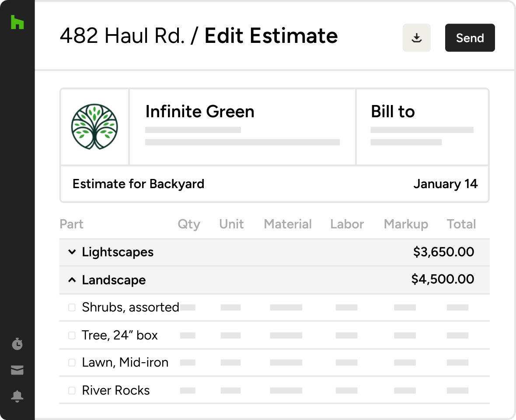
Task: Edit the Estimate for Backyard title
Action: coord(138,184)
